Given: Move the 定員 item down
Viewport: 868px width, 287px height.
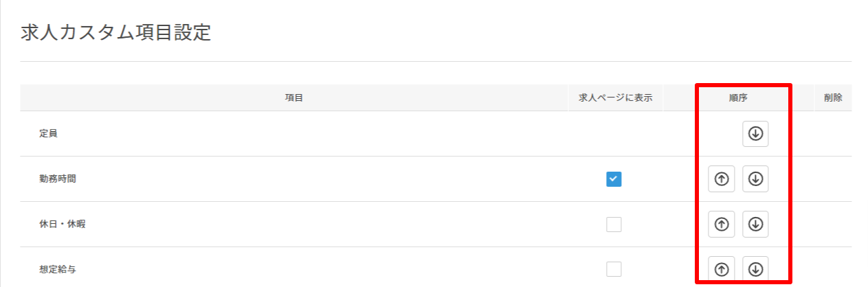Looking at the screenshot, I should (x=755, y=134).
